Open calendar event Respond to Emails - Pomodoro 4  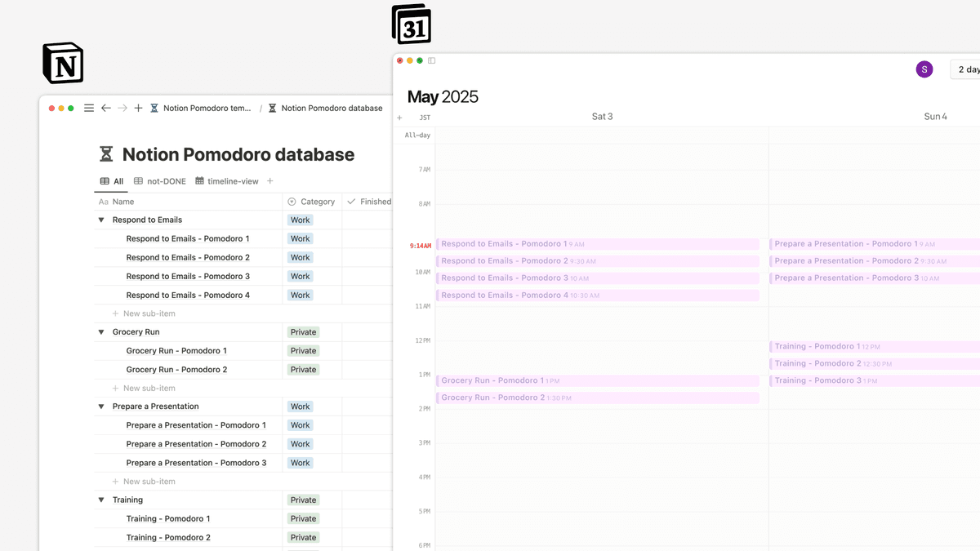coord(598,295)
